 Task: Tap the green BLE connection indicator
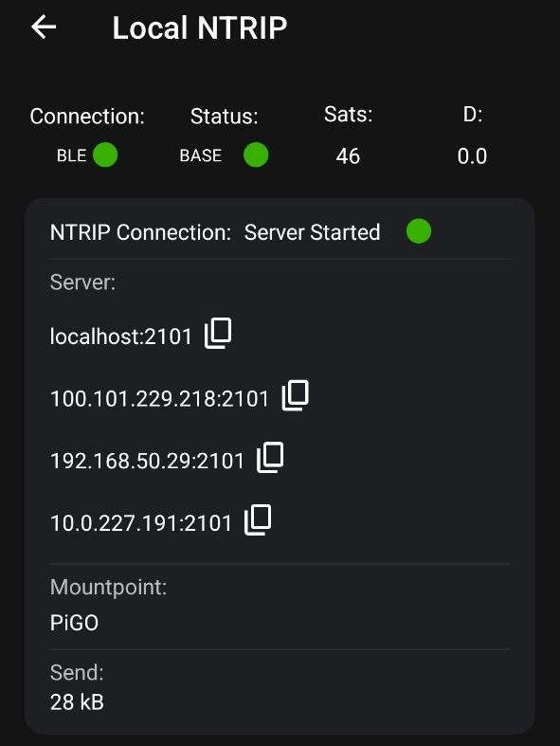click(x=105, y=155)
